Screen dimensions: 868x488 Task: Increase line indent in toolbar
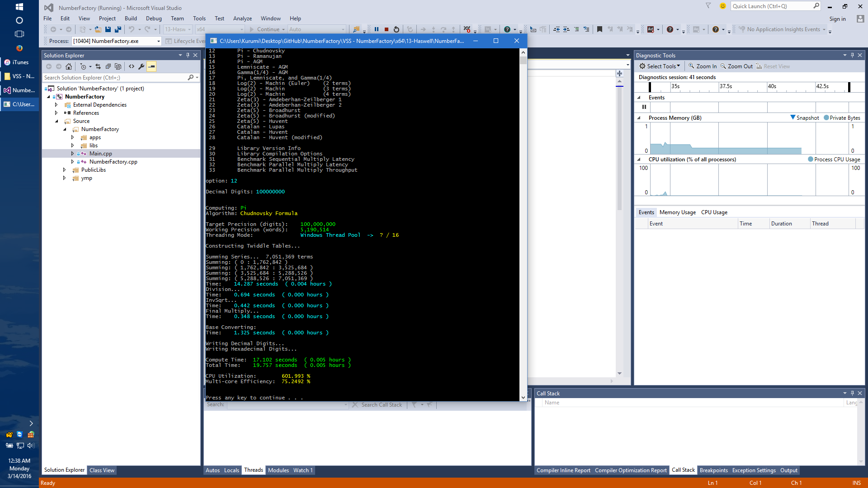566,29
